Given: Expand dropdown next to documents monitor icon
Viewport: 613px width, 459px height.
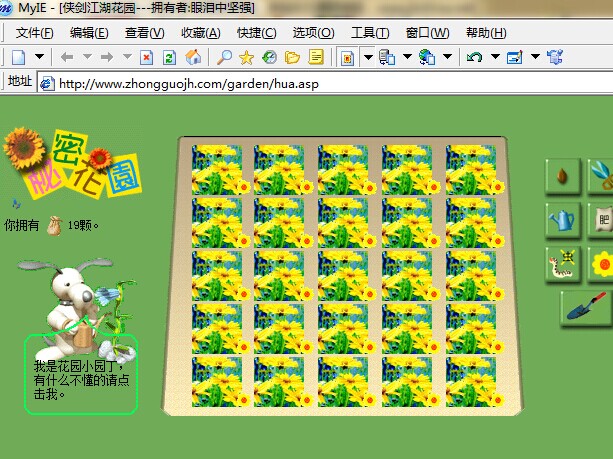Looking at the screenshot, I should point(407,57).
